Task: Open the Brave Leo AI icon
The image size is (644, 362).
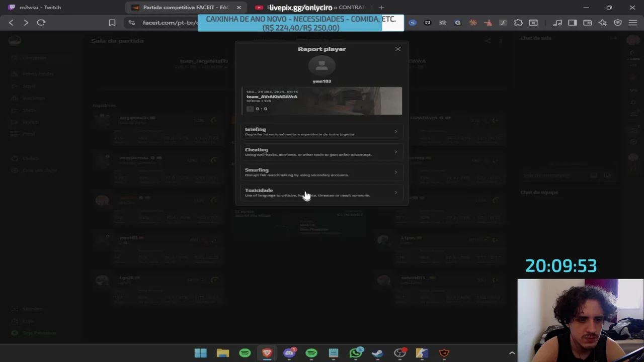Action: coord(603,23)
